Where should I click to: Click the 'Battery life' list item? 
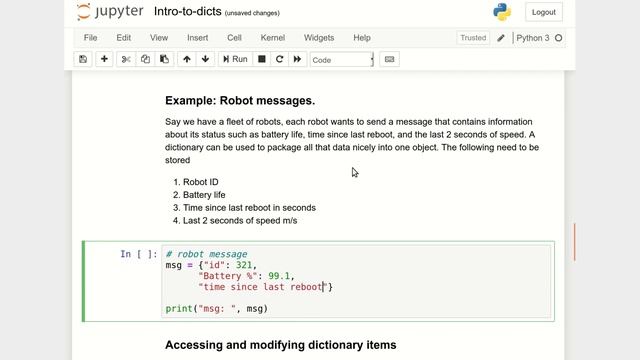[204, 195]
